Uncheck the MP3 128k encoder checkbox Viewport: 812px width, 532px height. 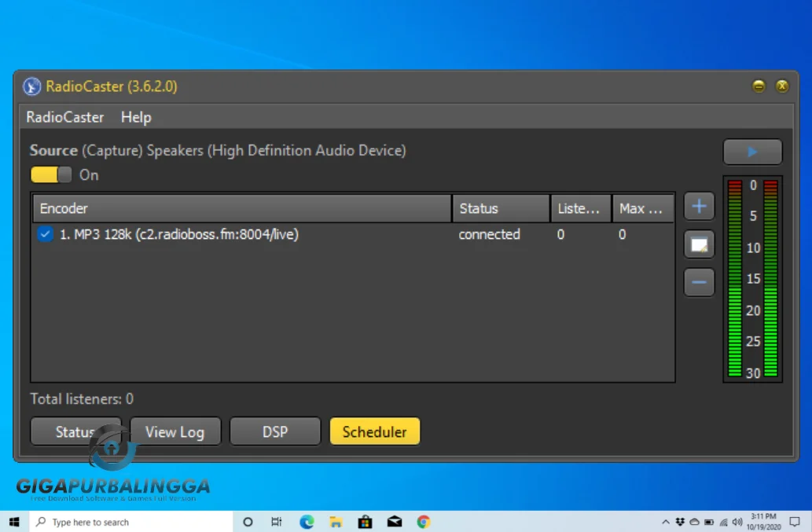click(45, 234)
